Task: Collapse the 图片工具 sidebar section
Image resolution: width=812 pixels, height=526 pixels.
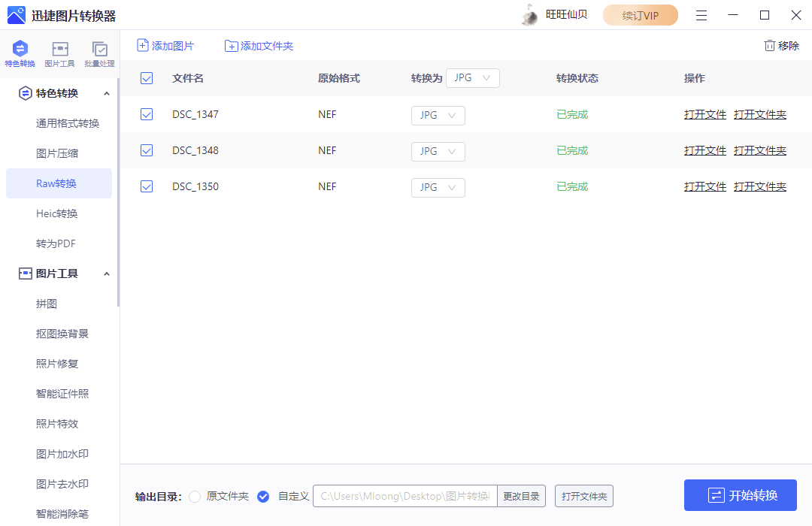Action: 107,273
